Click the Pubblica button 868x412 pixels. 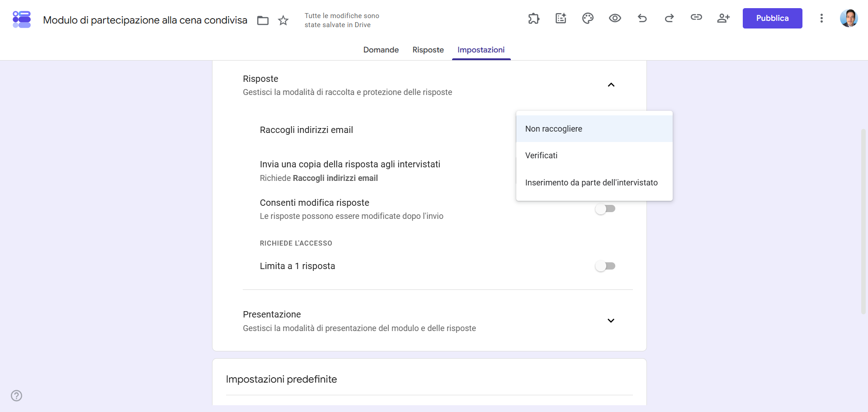(x=772, y=18)
